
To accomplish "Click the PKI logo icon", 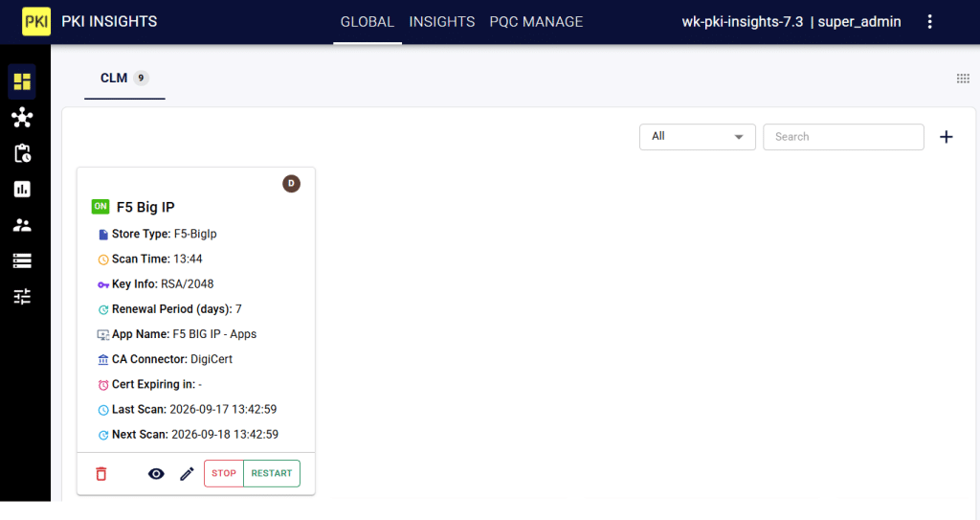I will 36,22.
